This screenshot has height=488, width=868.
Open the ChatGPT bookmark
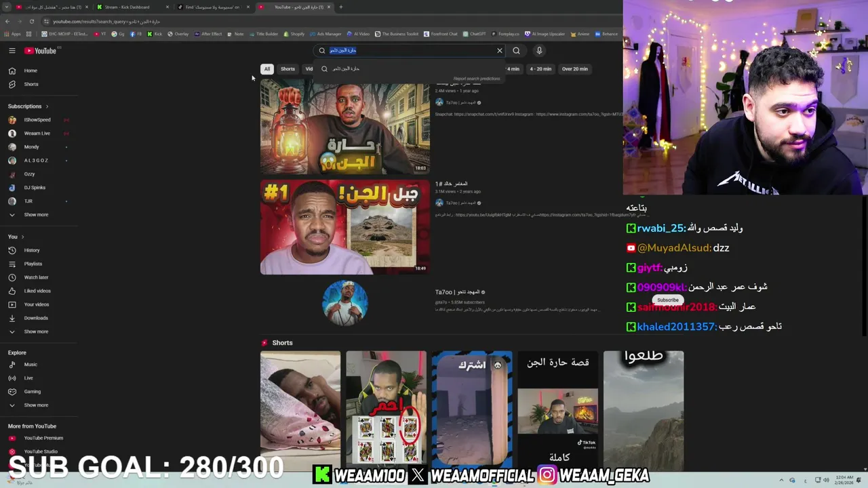(475, 34)
